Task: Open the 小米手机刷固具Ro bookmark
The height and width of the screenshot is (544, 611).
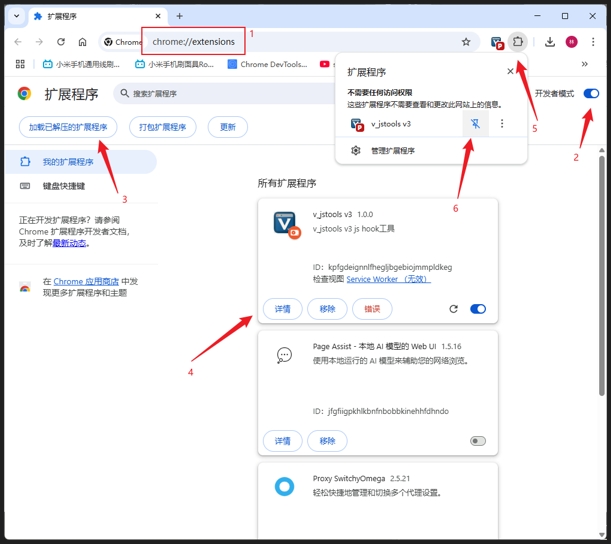Action: coord(174,64)
